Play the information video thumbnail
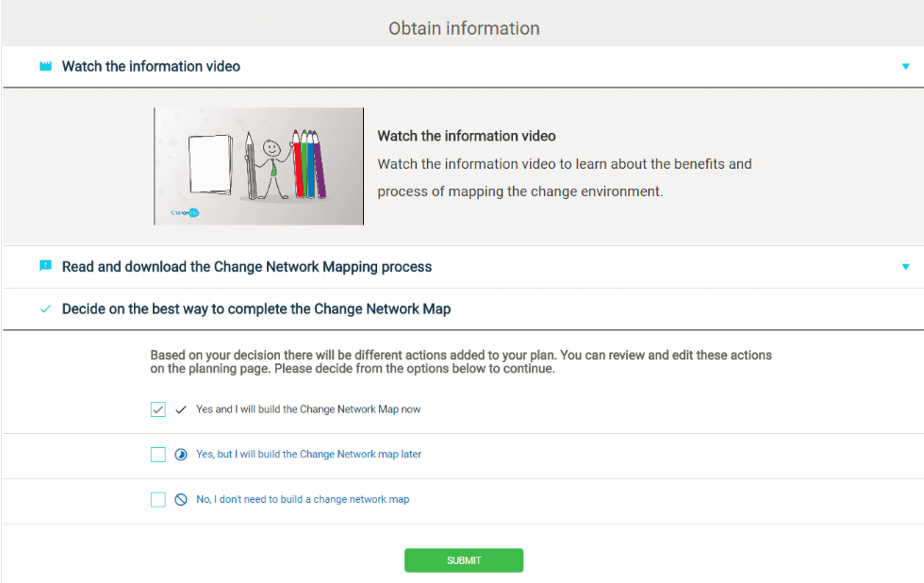Screen dimensions: 924x583 coord(259,166)
